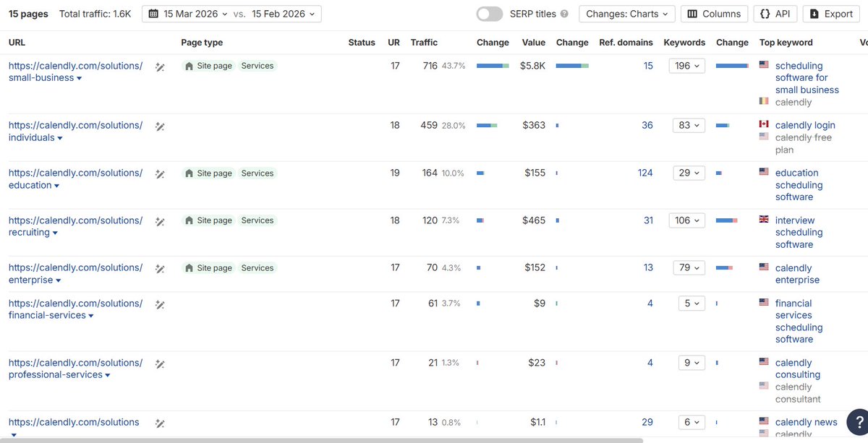Click ref. domains count 124

point(645,173)
